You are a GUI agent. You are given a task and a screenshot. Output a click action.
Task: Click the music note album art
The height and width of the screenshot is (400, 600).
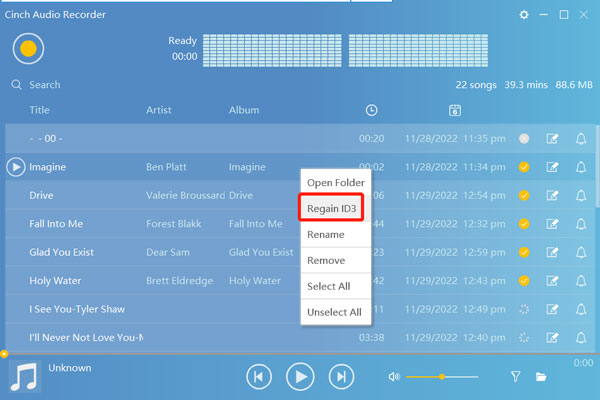(x=24, y=377)
